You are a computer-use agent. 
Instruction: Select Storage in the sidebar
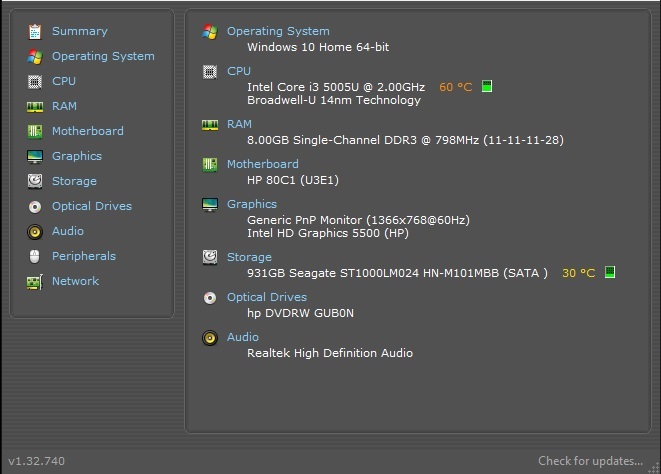pos(74,181)
